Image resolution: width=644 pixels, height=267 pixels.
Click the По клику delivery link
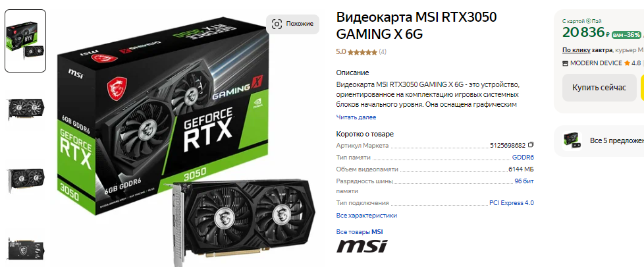[x=576, y=50]
